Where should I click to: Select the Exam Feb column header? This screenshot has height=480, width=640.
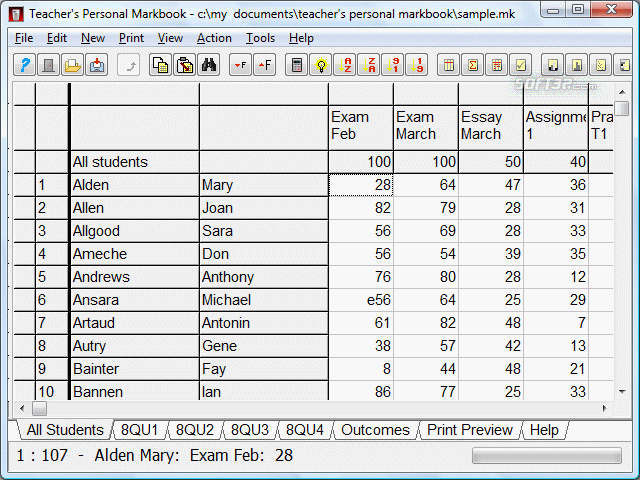(361, 127)
